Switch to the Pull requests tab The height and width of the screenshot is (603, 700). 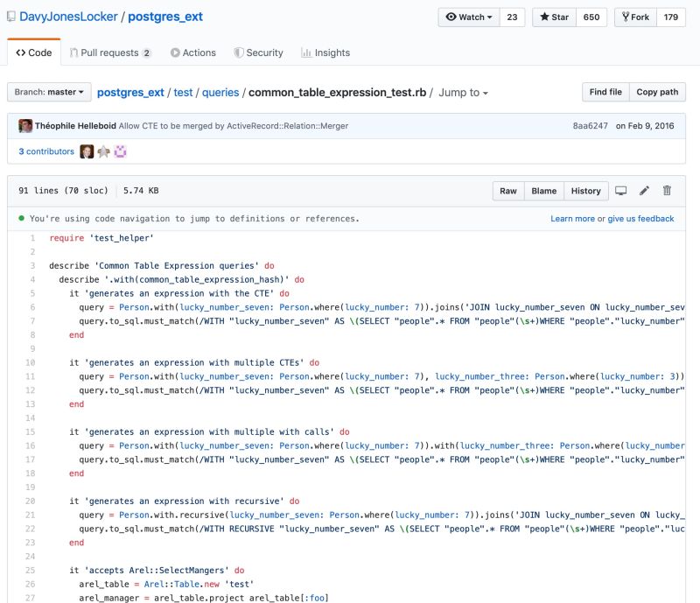pos(109,52)
